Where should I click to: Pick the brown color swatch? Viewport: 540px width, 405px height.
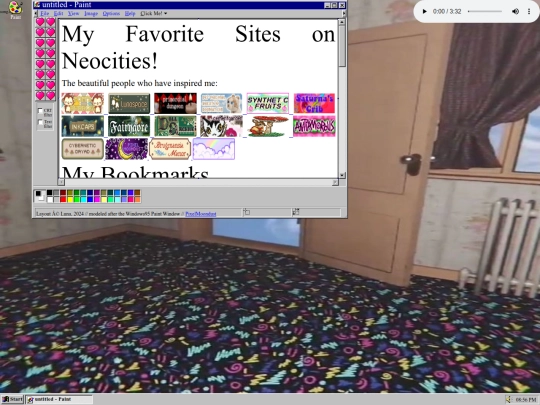point(137,193)
